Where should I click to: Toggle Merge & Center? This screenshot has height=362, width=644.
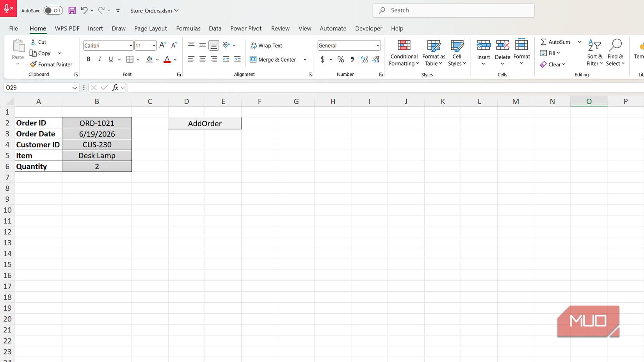[x=273, y=59]
